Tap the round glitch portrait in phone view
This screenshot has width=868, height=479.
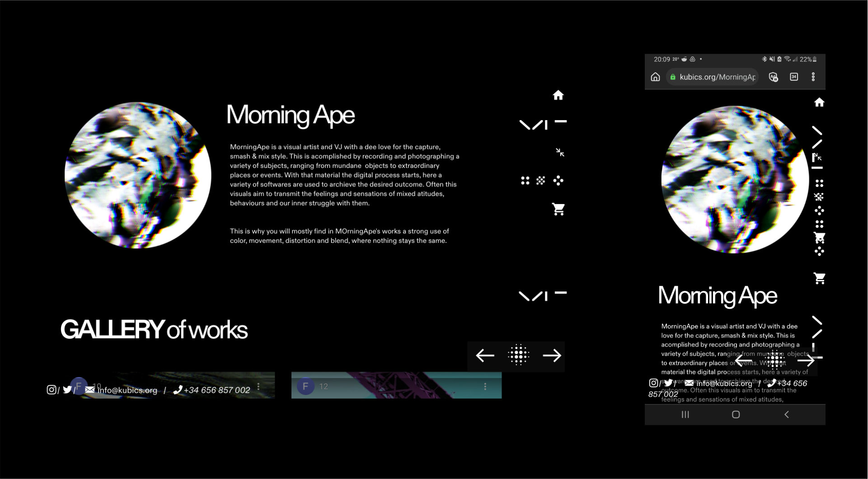tap(735, 180)
